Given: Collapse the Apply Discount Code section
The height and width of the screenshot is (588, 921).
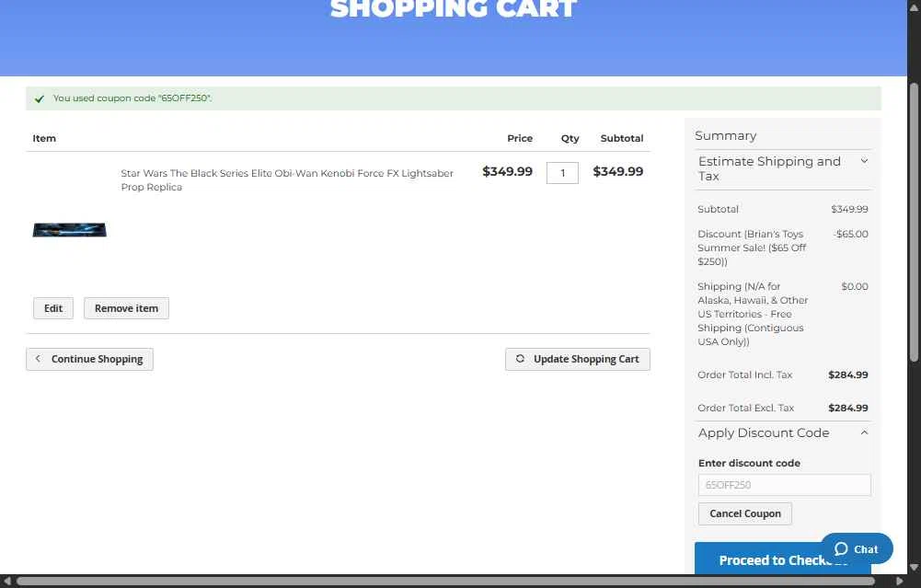Looking at the screenshot, I should point(784,432).
